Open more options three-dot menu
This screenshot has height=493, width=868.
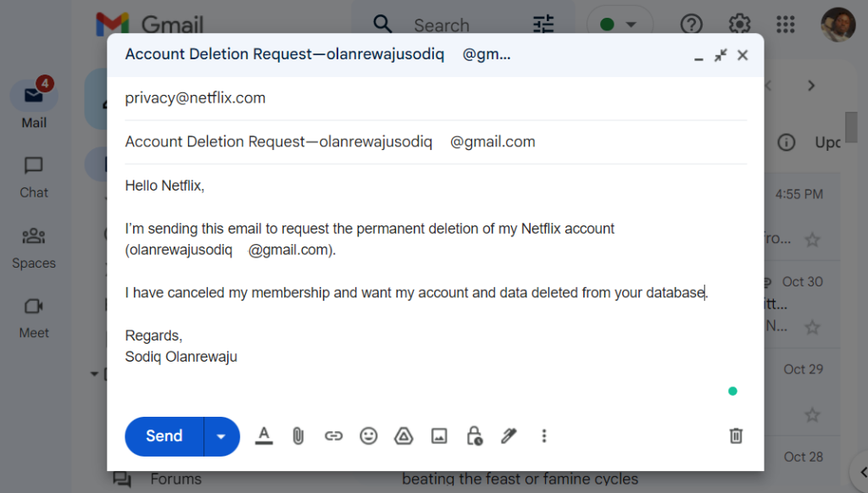tap(544, 436)
